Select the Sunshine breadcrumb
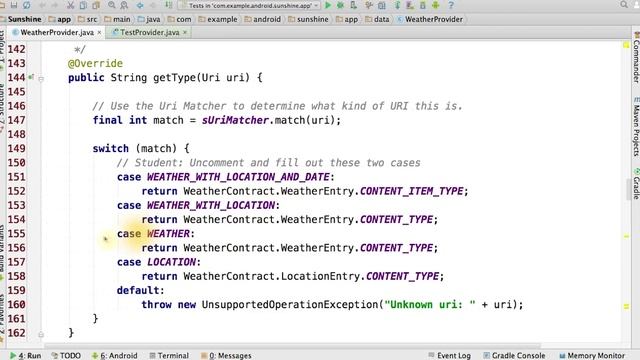The height and width of the screenshot is (360, 640). coord(21,19)
